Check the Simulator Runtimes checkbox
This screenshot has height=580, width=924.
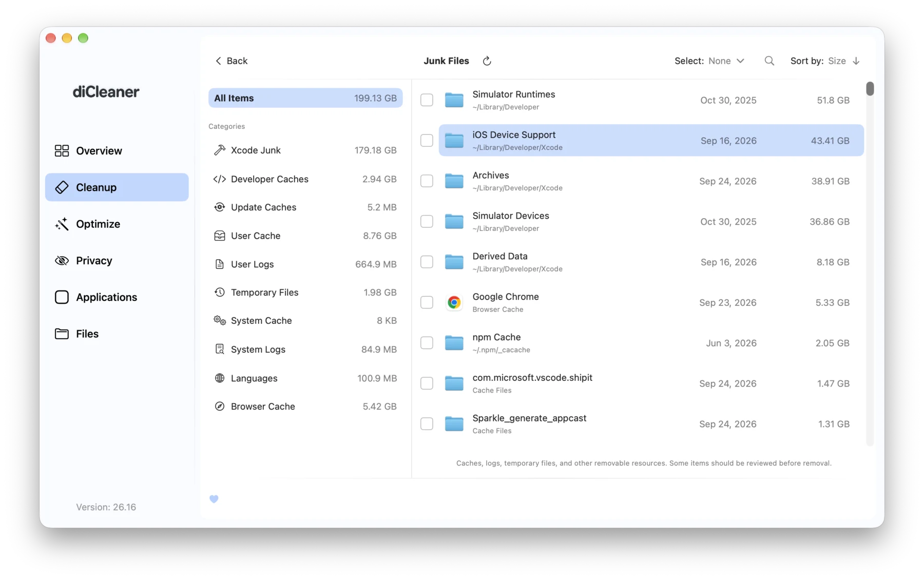click(x=427, y=100)
